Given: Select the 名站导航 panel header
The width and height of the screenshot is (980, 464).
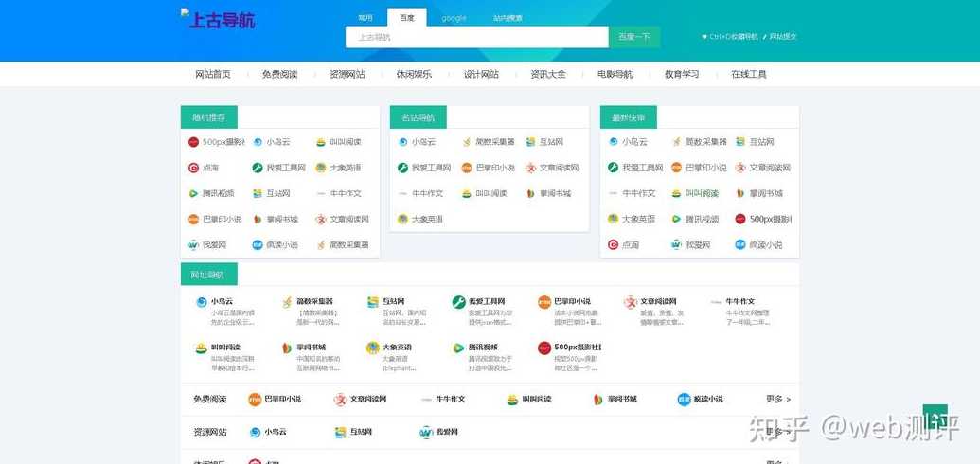Looking at the screenshot, I should pyautogui.click(x=419, y=116).
